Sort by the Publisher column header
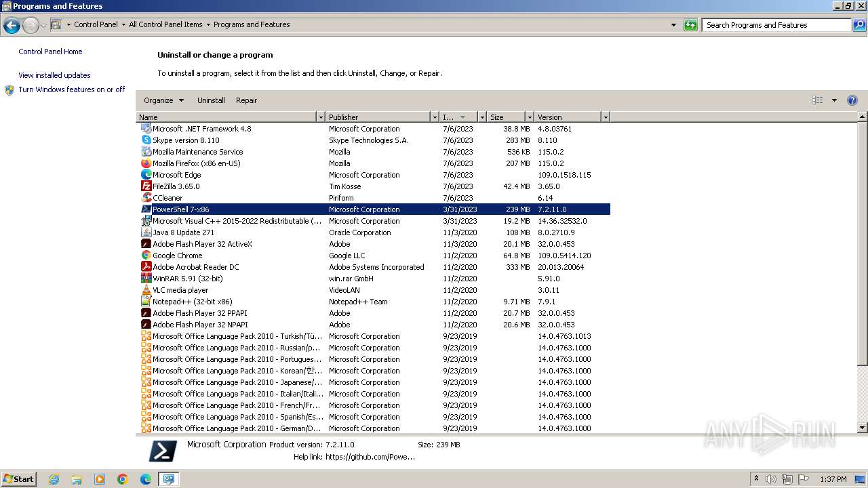This screenshot has width=868, height=488. 378,117
